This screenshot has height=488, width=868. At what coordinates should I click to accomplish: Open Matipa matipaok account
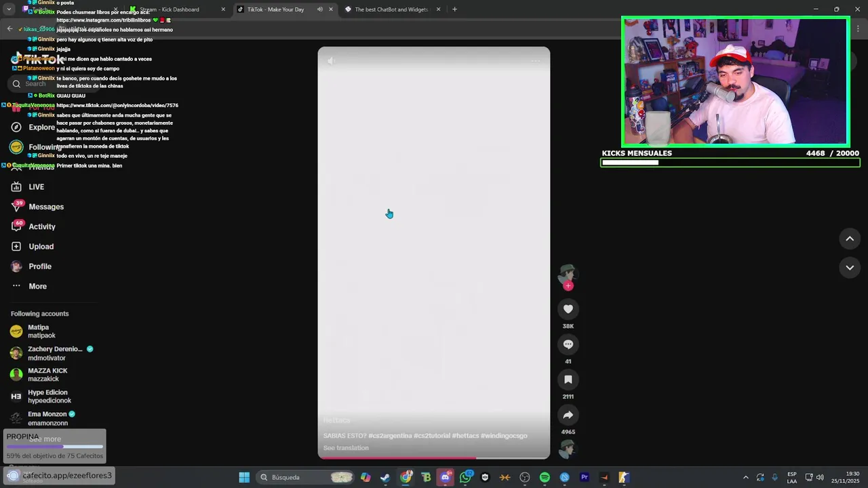coord(54,331)
